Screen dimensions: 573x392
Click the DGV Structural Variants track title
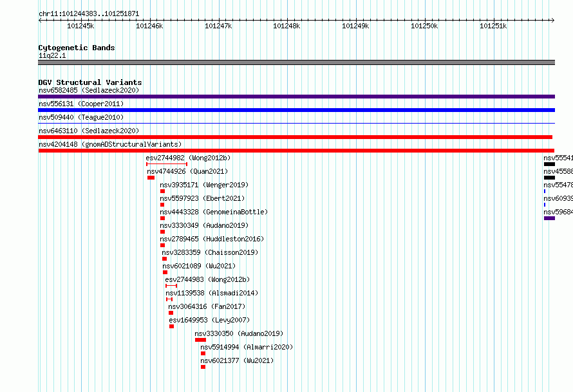click(90, 82)
